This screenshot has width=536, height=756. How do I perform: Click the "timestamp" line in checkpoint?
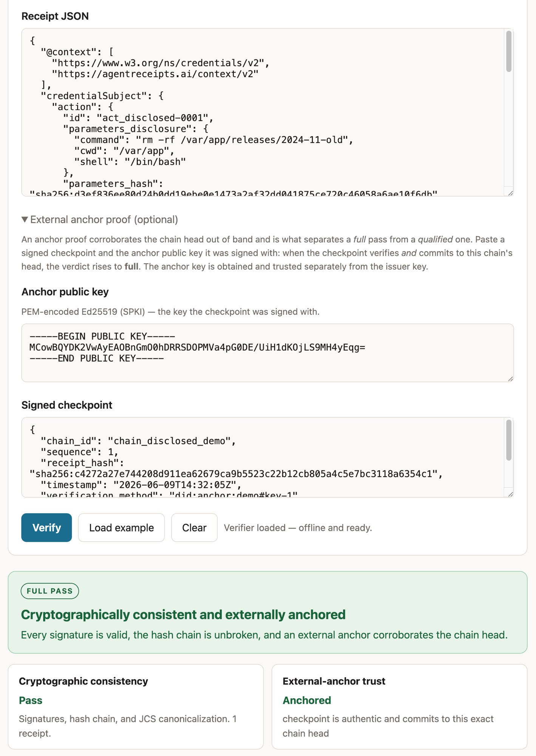point(141,485)
